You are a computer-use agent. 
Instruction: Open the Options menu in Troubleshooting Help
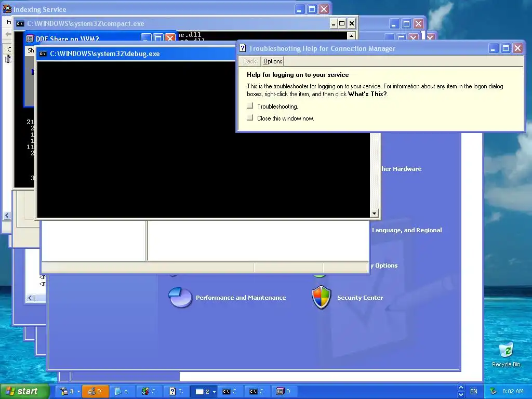point(272,61)
